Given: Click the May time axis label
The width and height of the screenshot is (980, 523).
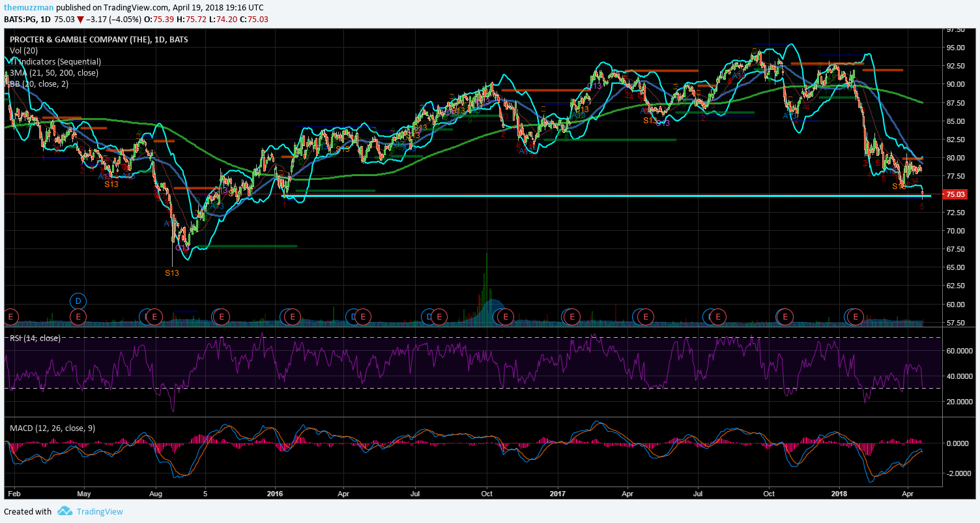Looking at the screenshot, I should [x=85, y=495].
